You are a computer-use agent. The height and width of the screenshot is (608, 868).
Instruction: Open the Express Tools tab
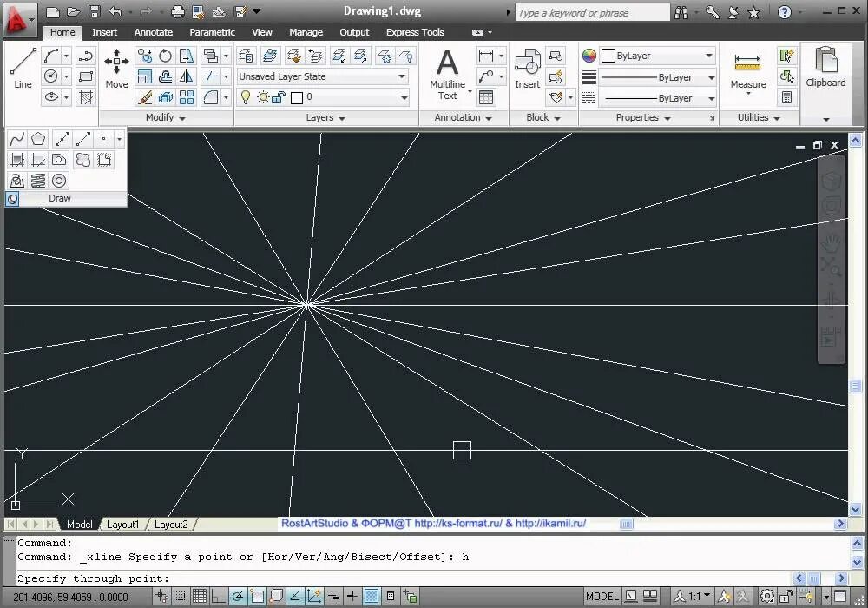(x=415, y=32)
